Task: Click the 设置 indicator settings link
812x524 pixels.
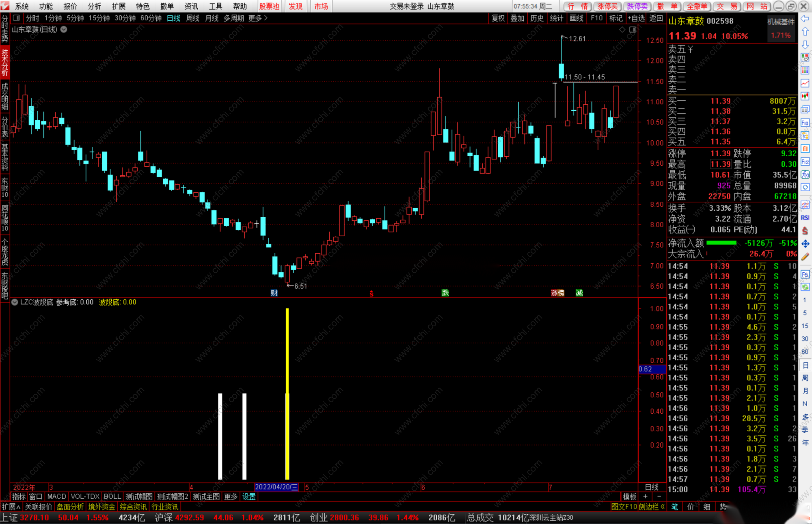Action: (249, 496)
